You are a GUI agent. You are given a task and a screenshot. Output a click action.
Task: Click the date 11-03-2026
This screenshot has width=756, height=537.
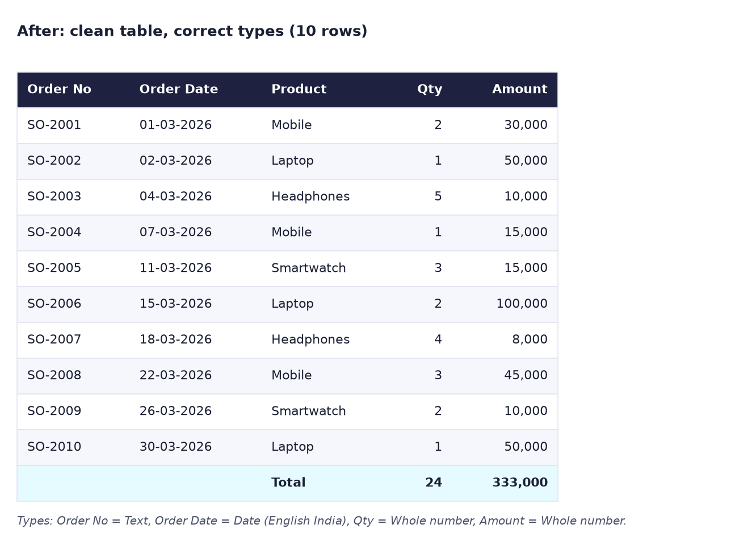175,268
